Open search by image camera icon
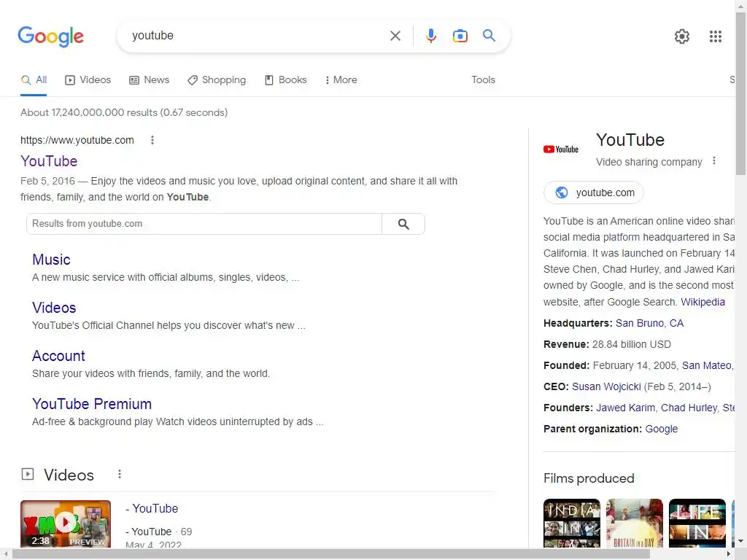Screen dimensions: 747x560 [460, 36]
